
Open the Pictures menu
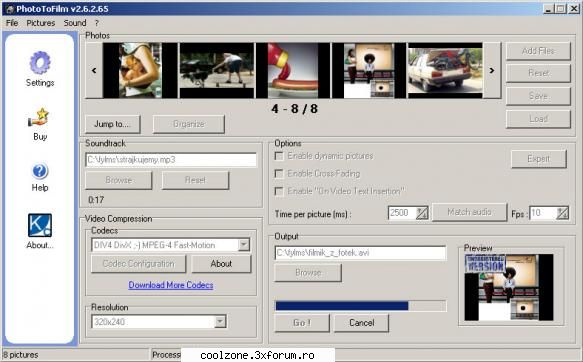(x=41, y=23)
